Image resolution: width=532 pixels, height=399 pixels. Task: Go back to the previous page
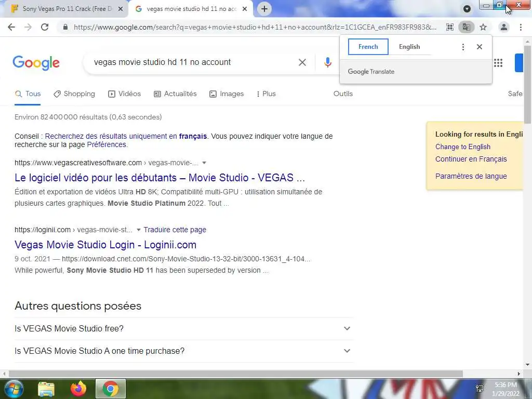click(11, 27)
